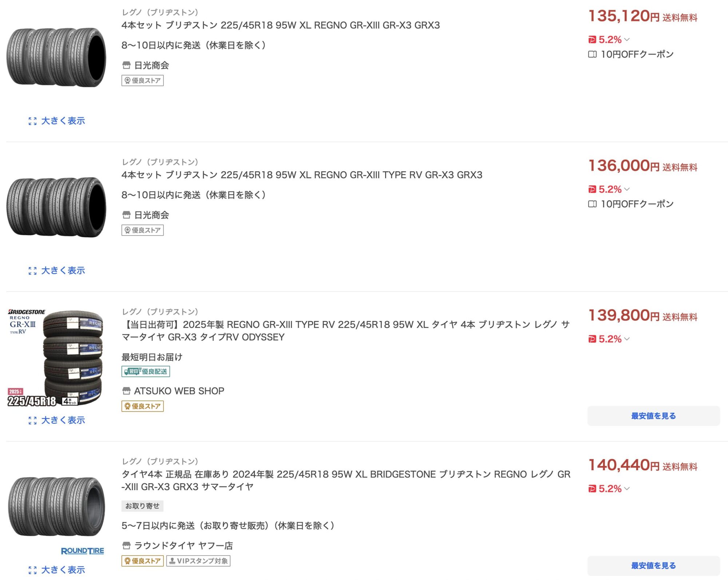Click the enlarge icon under the 136,000円 tire image

32,271
